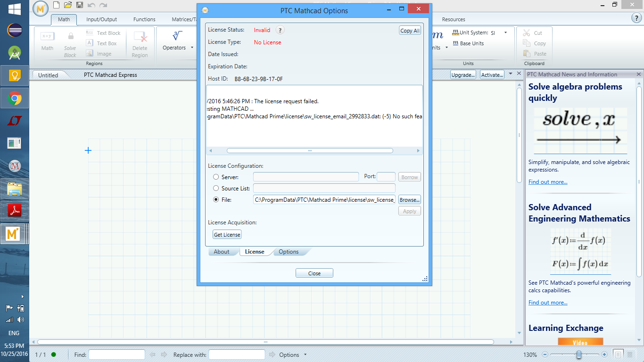This screenshot has width=644, height=362.
Task: Zoom out with minus icon
Action: point(545,354)
